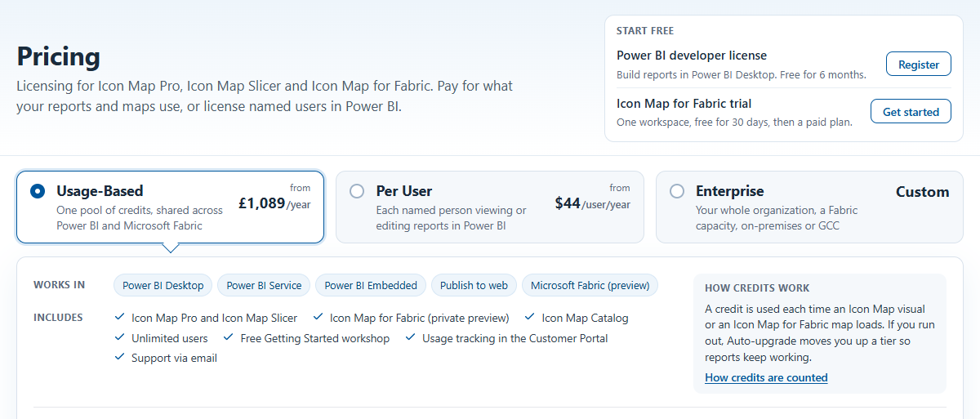Click the Unlimited users text
The image size is (980, 419).
(x=170, y=338)
